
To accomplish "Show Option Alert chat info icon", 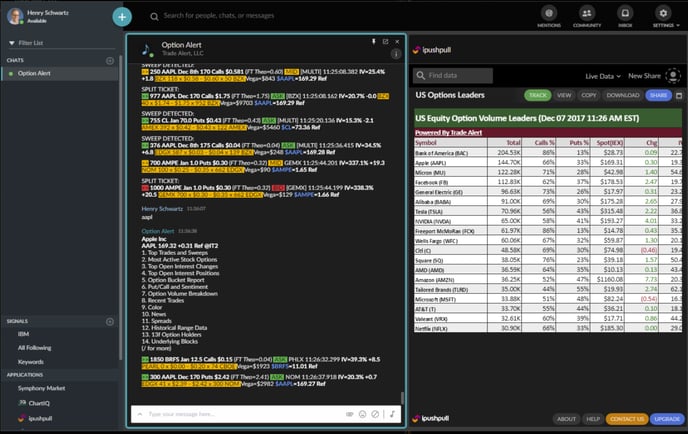I will click(x=396, y=54).
